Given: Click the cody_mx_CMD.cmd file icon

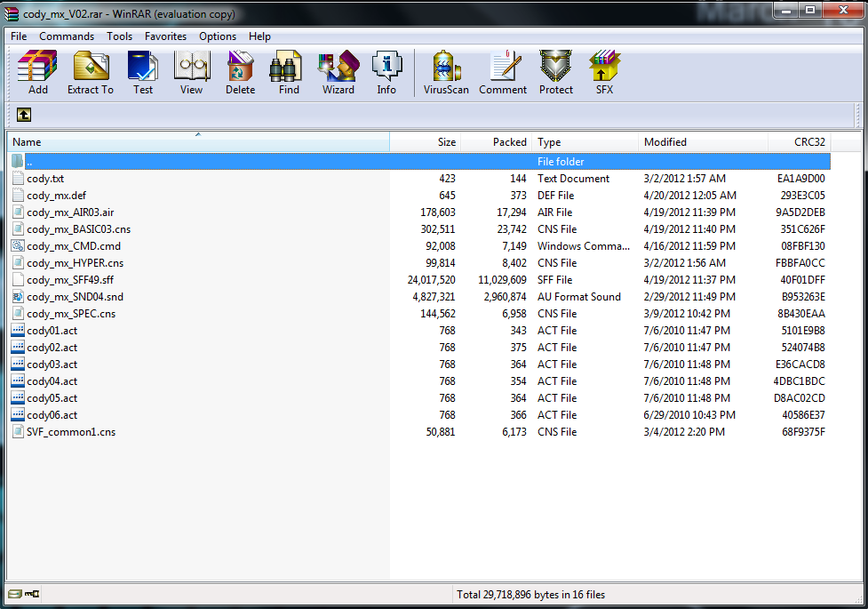Looking at the screenshot, I should pos(18,245).
